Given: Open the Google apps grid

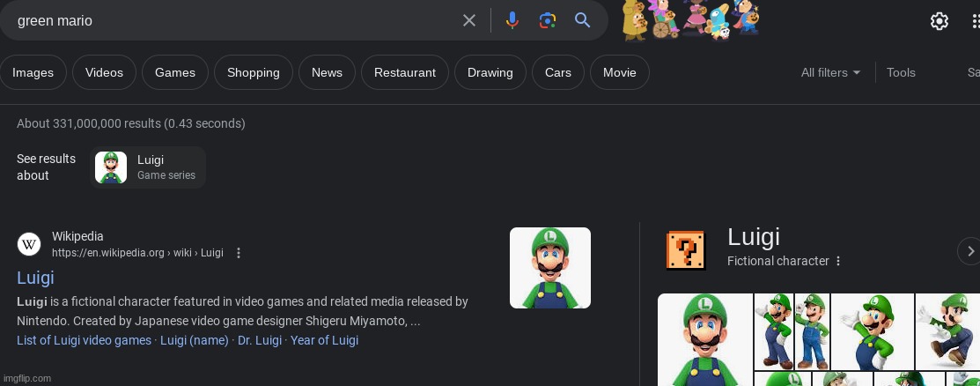Looking at the screenshot, I should click(972, 21).
